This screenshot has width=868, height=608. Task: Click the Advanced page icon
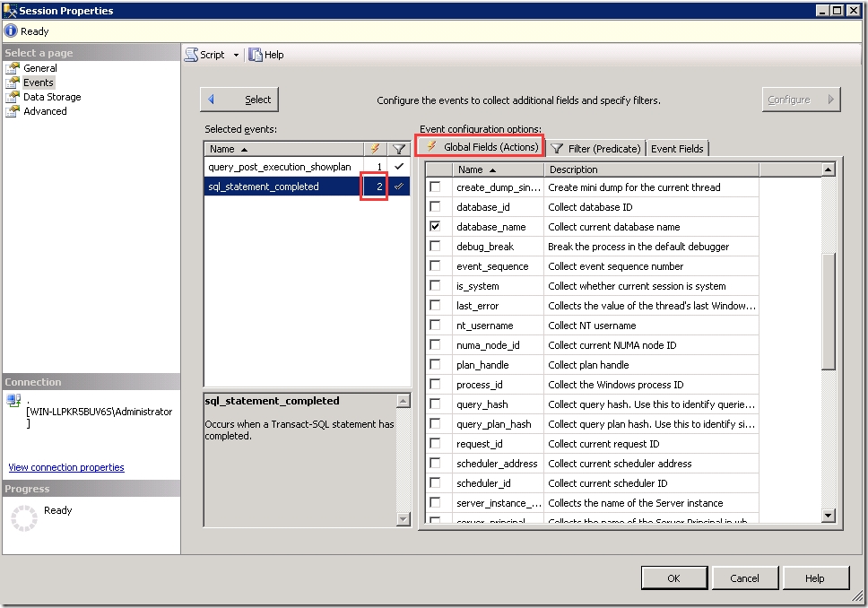click(x=13, y=111)
